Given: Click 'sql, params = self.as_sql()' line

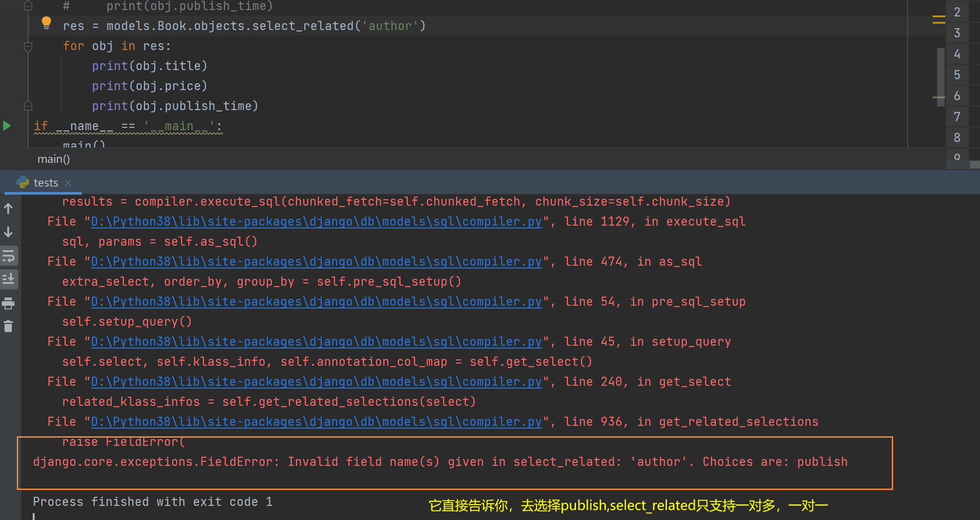Looking at the screenshot, I should [x=160, y=242].
